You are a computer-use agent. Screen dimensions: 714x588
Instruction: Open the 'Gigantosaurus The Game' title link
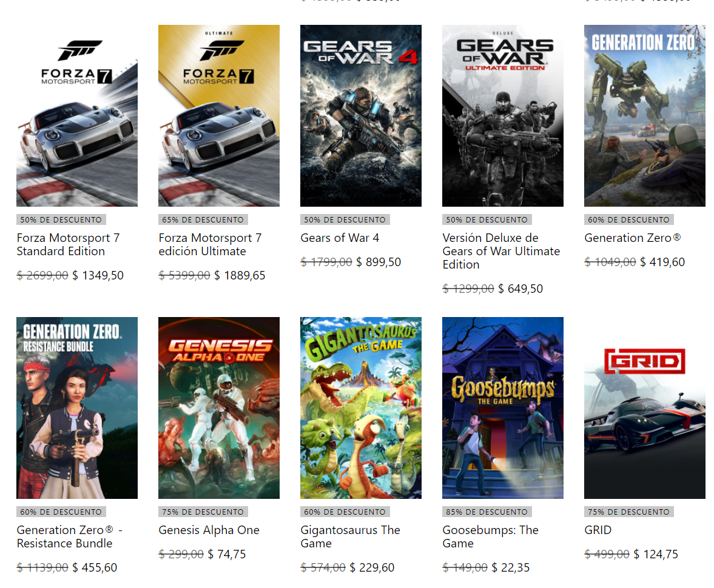[350, 536]
